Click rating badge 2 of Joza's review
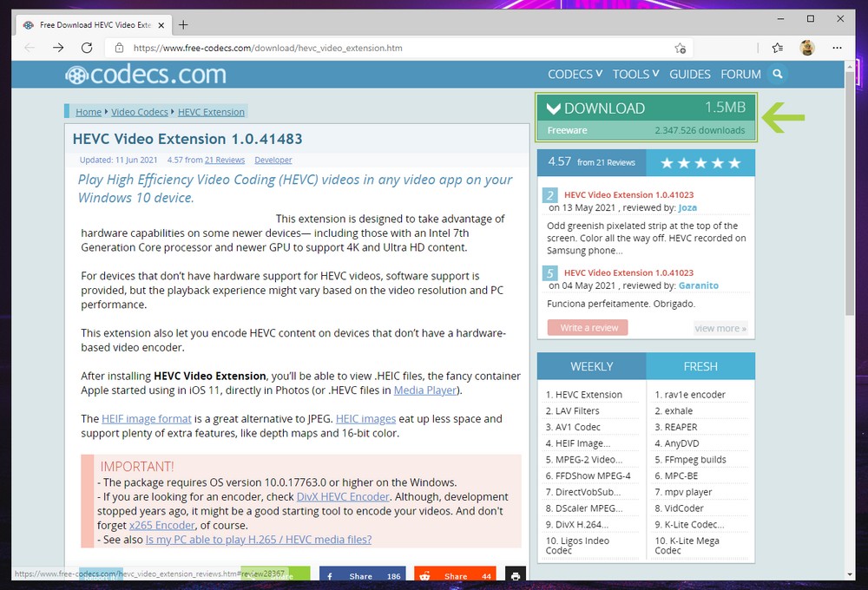 (x=549, y=195)
